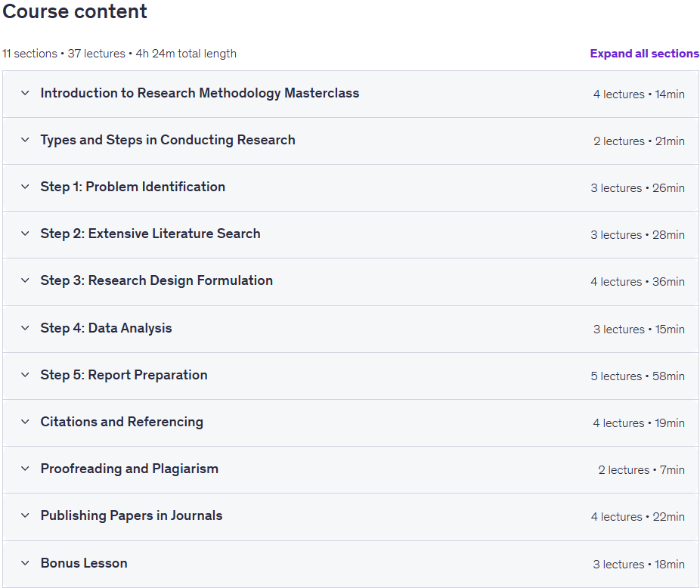700x588 pixels.
Task: Open Citations and Referencing section title
Action: (122, 422)
